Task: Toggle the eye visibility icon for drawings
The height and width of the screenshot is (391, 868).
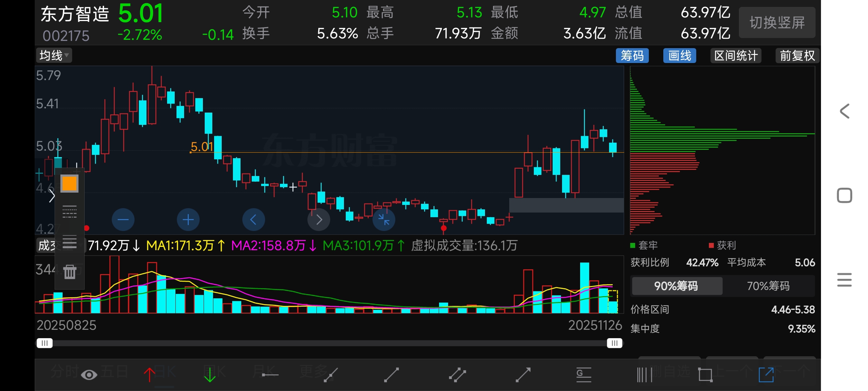Action: (89, 375)
